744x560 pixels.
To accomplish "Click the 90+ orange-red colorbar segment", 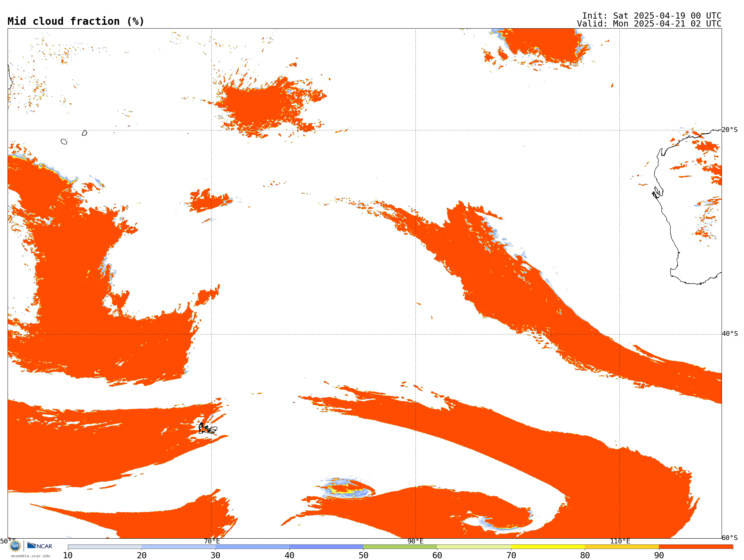I will click(x=696, y=547).
